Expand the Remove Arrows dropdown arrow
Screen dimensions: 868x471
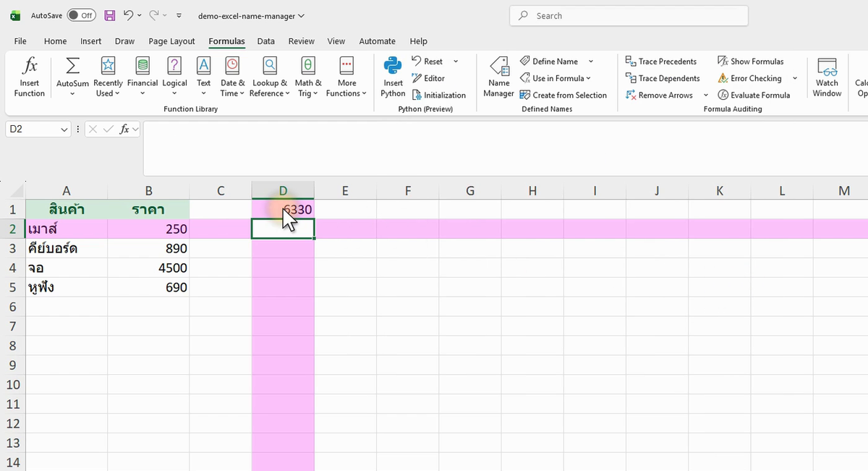(x=705, y=95)
